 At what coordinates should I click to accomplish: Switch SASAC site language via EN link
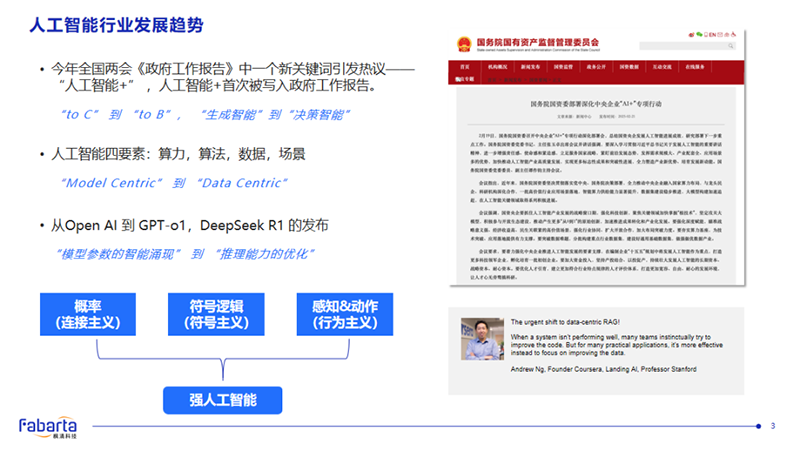click(712, 34)
